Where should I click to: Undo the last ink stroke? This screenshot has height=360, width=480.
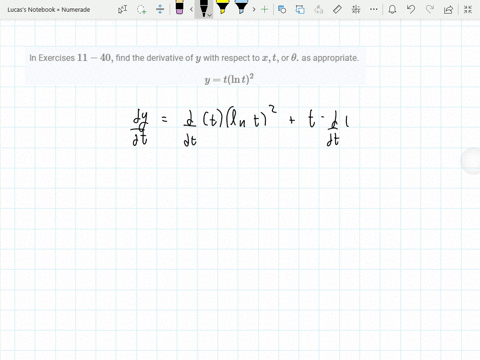click(x=411, y=9)
